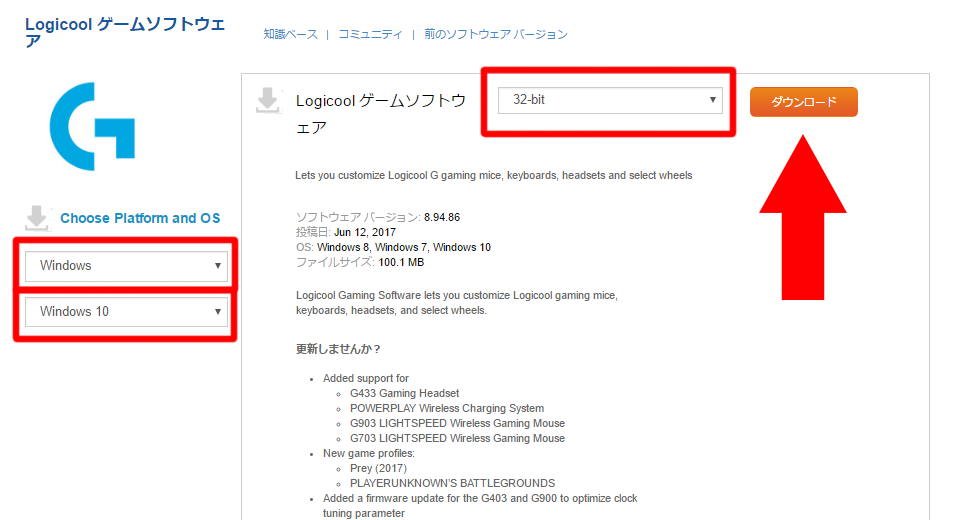Image resolution: width=953 pixels, height=520 pixels.
Task: Click the orange ダウンロード button
Action: point(803,101)
